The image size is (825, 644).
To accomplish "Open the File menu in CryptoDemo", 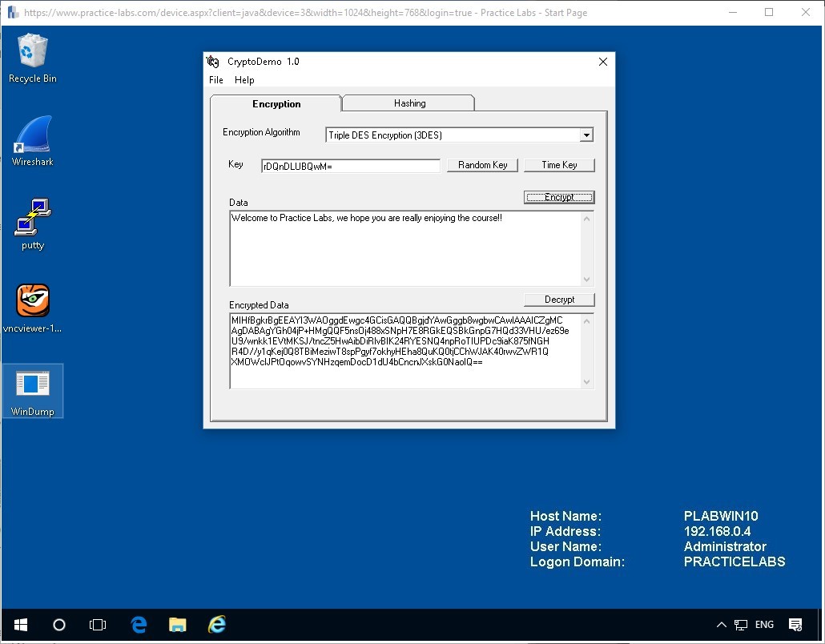I will [215, 79].
